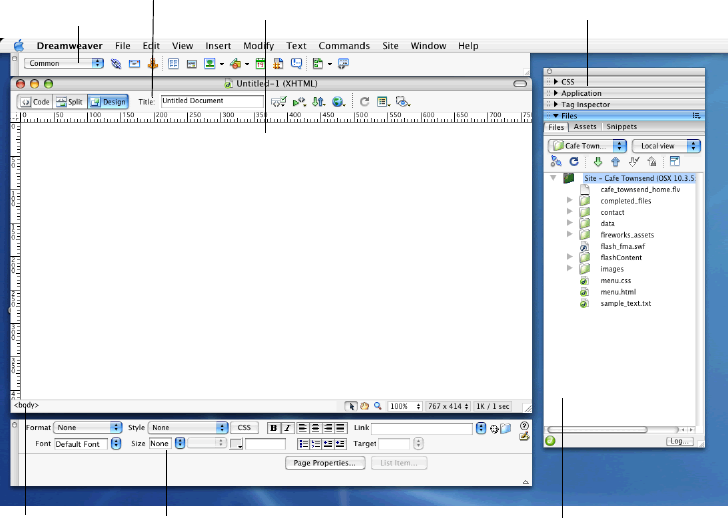
Task: Click the Templates insert icon
Action: (x=318, y=64)
